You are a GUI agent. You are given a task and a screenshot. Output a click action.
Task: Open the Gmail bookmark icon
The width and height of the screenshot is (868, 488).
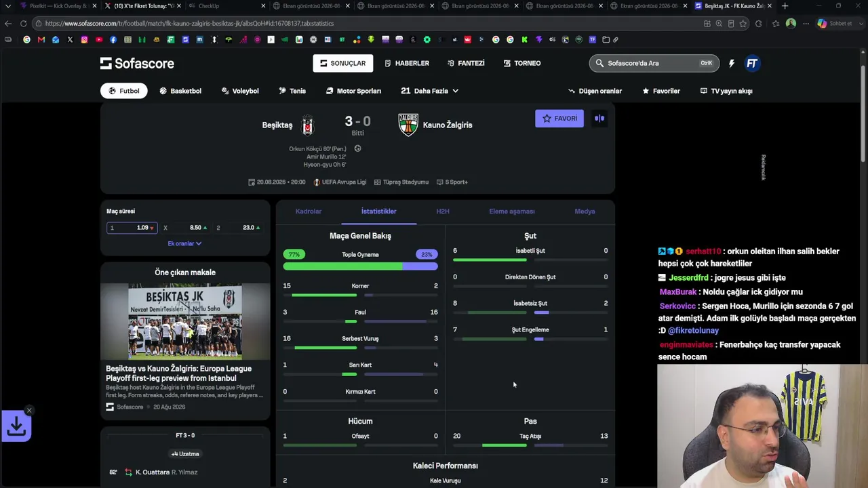click(41, 39)
